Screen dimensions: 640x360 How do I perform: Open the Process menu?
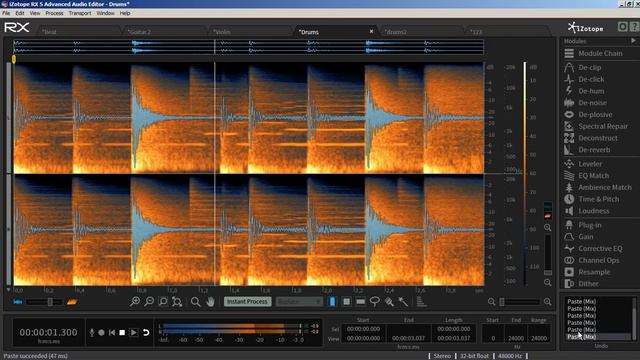coord(54,13)
